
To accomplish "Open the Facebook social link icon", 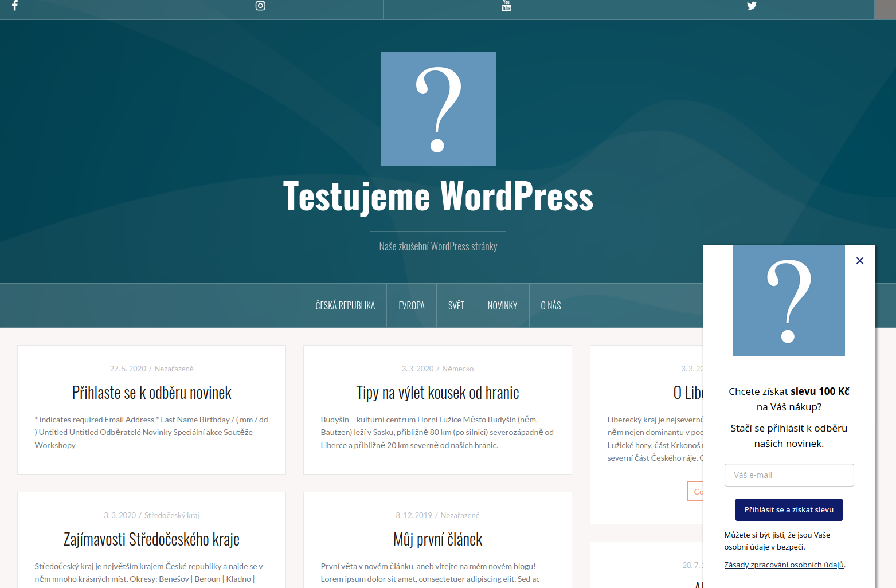I will (x=15, y=6).
